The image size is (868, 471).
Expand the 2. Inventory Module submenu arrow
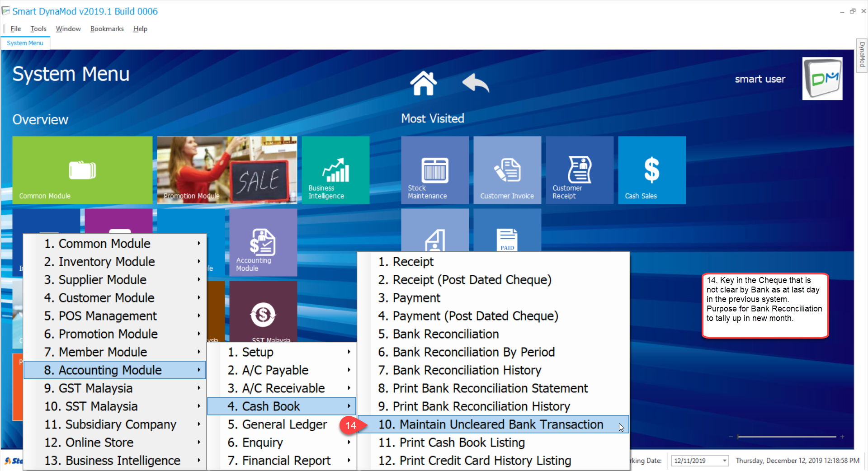[x=199, y=261]
